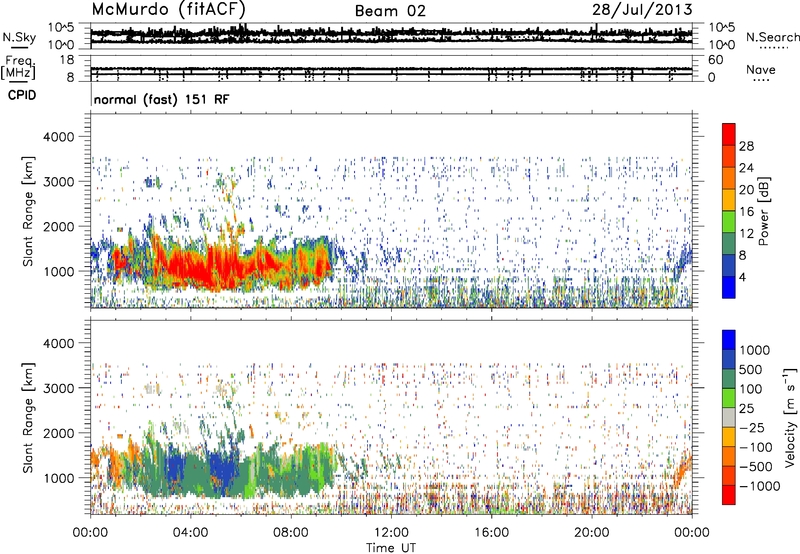Screen dimensions: 800x554
Task: Click the '4' tick on Power colorbar
Action: (x=742, y=277)
